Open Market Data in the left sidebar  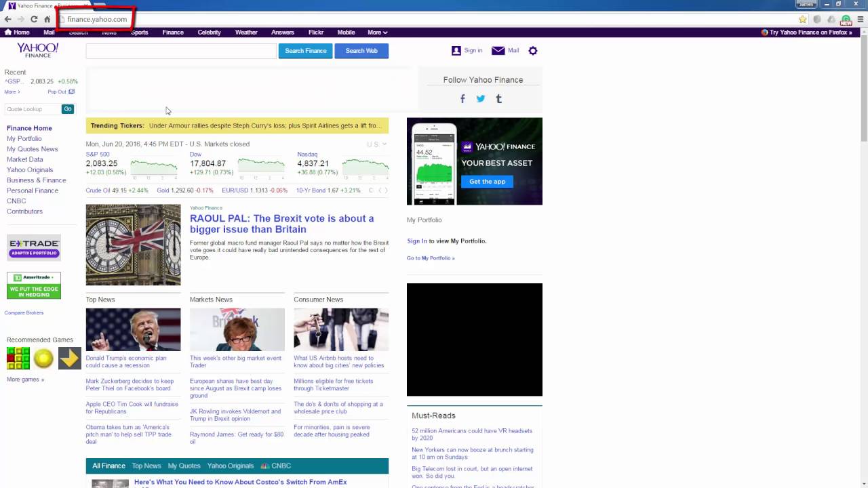tap(25, 160)
